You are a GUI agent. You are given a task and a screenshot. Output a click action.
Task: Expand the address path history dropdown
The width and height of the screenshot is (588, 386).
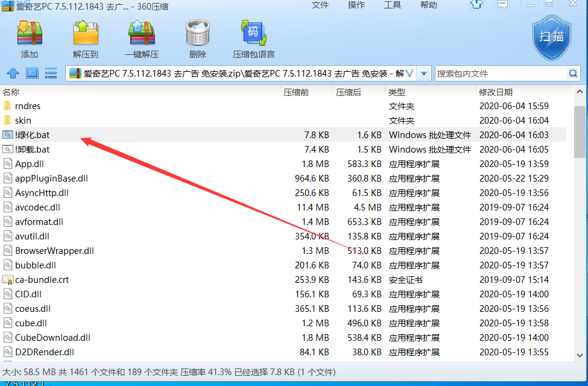(x=424, y=74)
